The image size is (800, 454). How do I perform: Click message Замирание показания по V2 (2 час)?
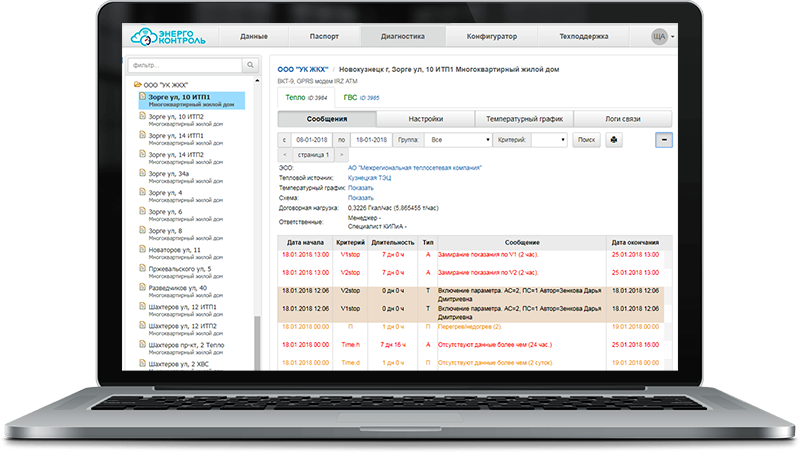click(488, 272)
